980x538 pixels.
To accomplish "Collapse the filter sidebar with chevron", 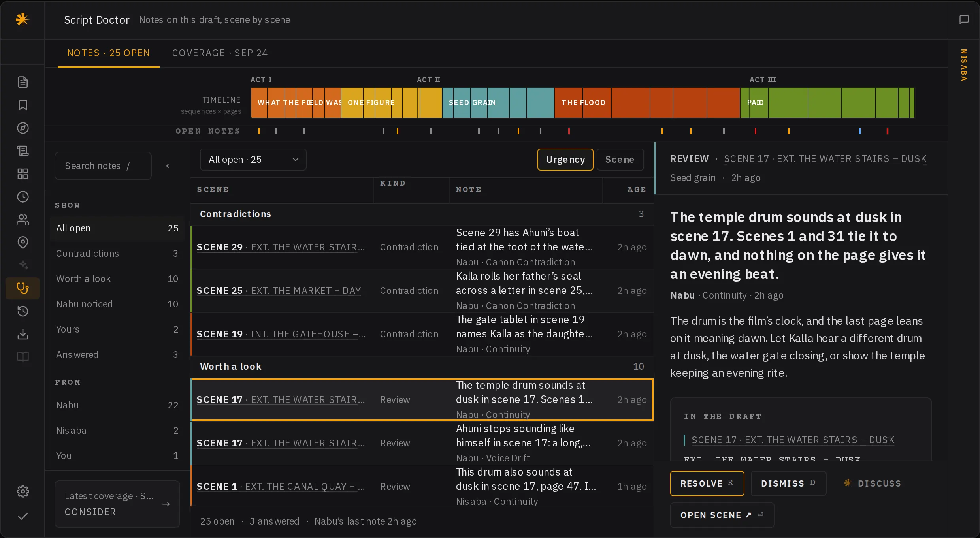I will (168, 166).
